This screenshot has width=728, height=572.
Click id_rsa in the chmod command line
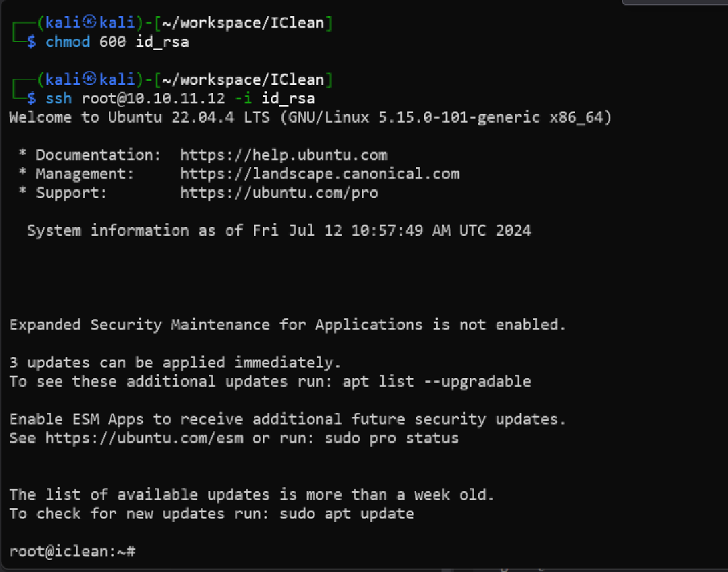tap(162, 43)
